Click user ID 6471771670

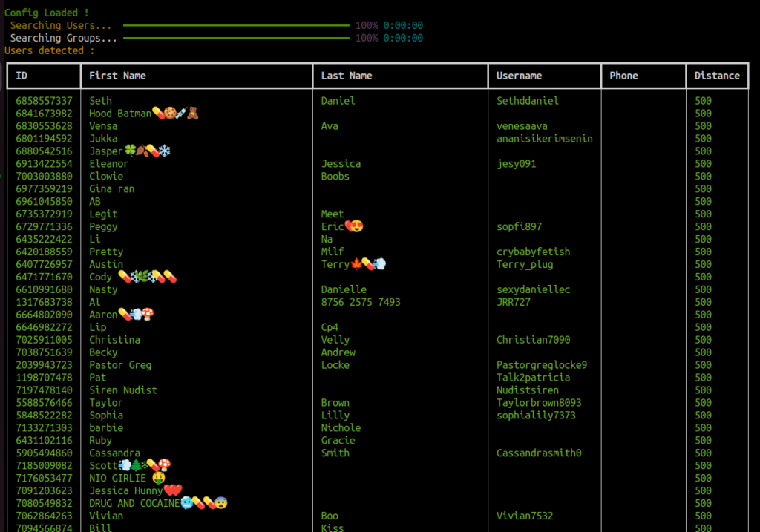[x=44, y=278]
